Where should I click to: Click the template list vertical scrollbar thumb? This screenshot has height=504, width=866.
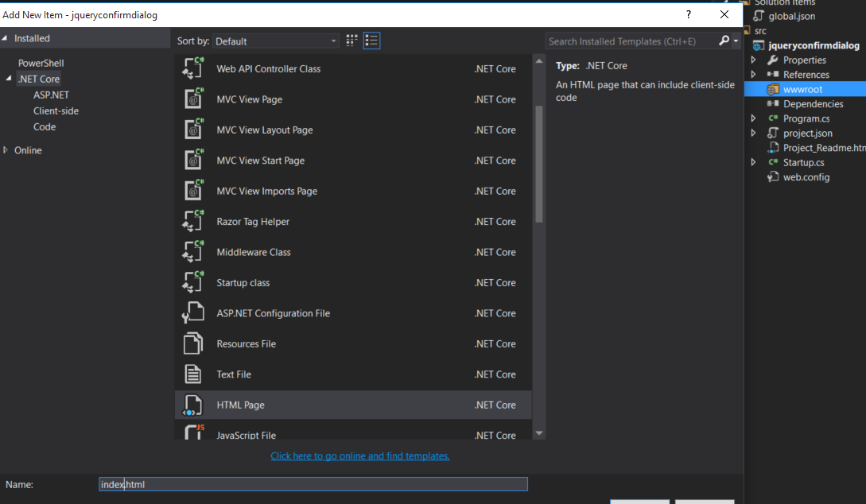click(x=539, y=164)
